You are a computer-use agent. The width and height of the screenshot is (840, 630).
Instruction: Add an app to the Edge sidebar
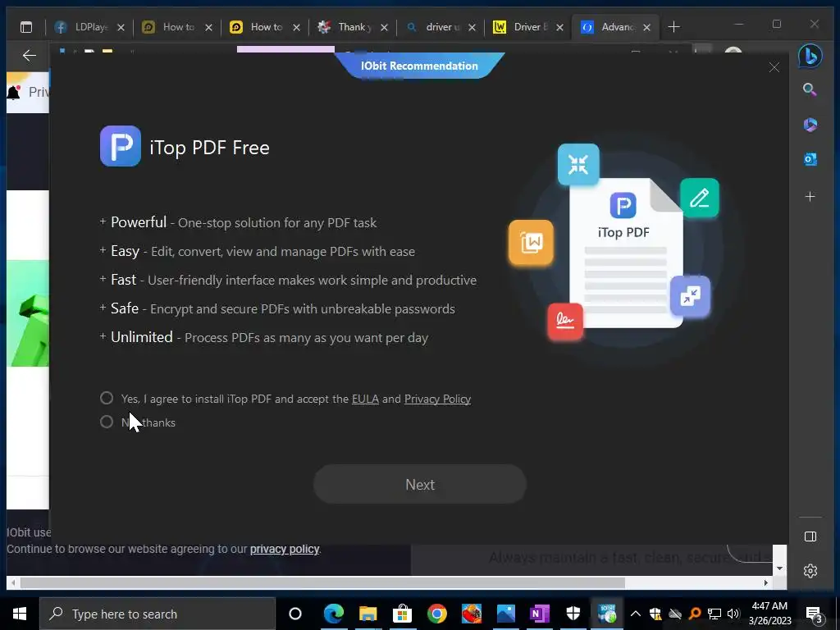(810, 197)
